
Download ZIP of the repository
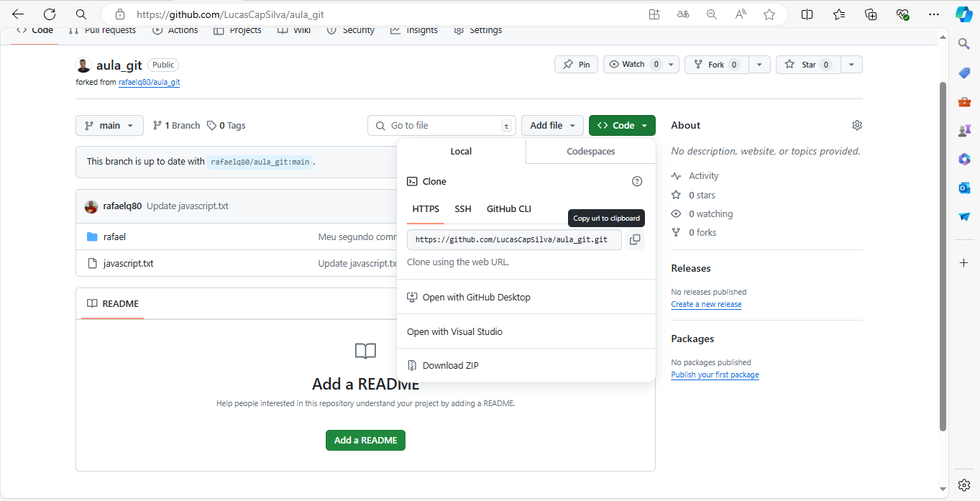click(443, 365)
